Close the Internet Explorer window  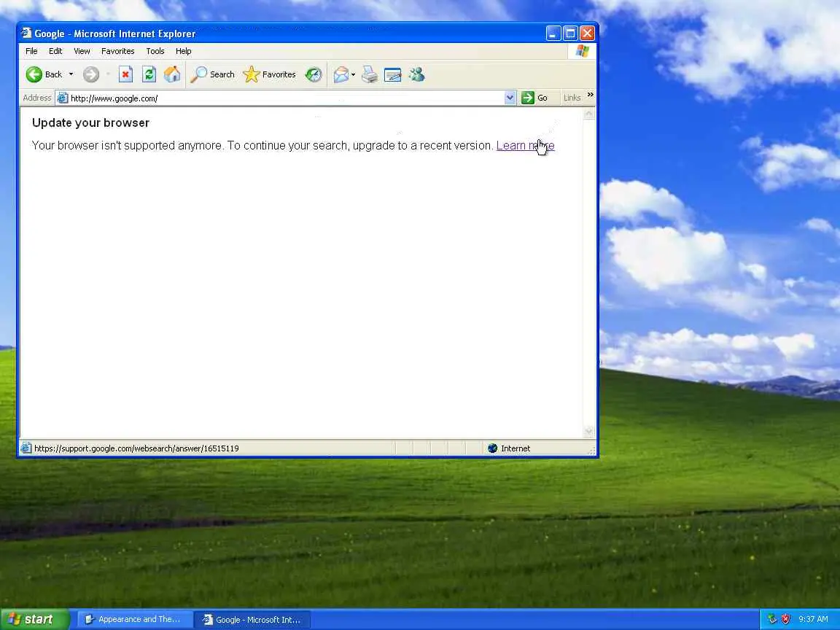(x=588, y=34)
